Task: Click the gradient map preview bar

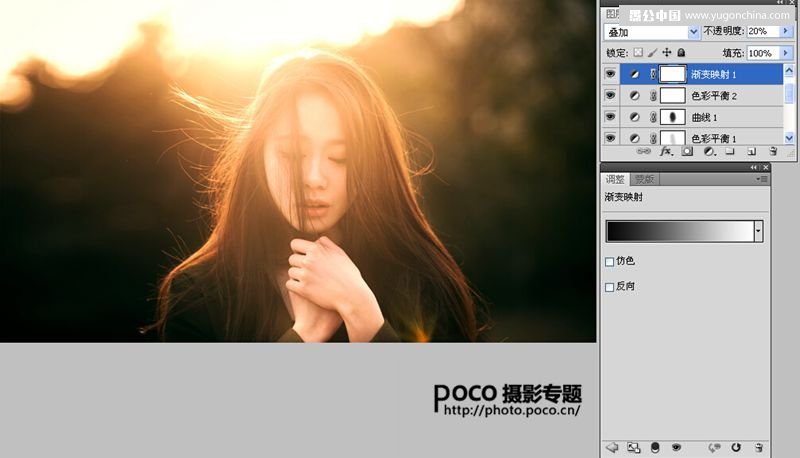Action: click(x=680, y=231)
